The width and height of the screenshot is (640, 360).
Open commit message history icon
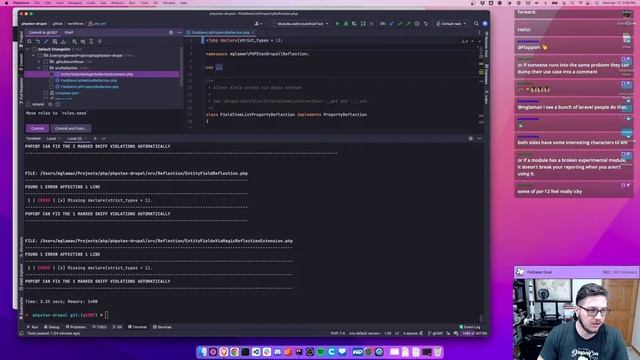(x=58, y=104)
